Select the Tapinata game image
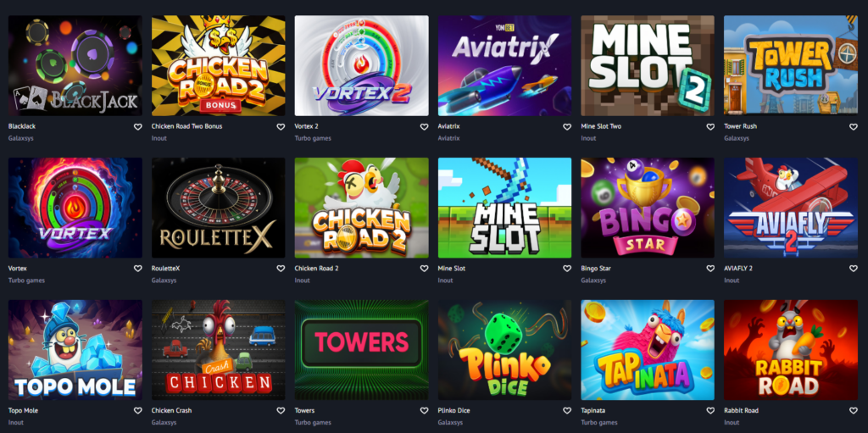The height and width of the screenshot is (433, 868). pos(648,350)
